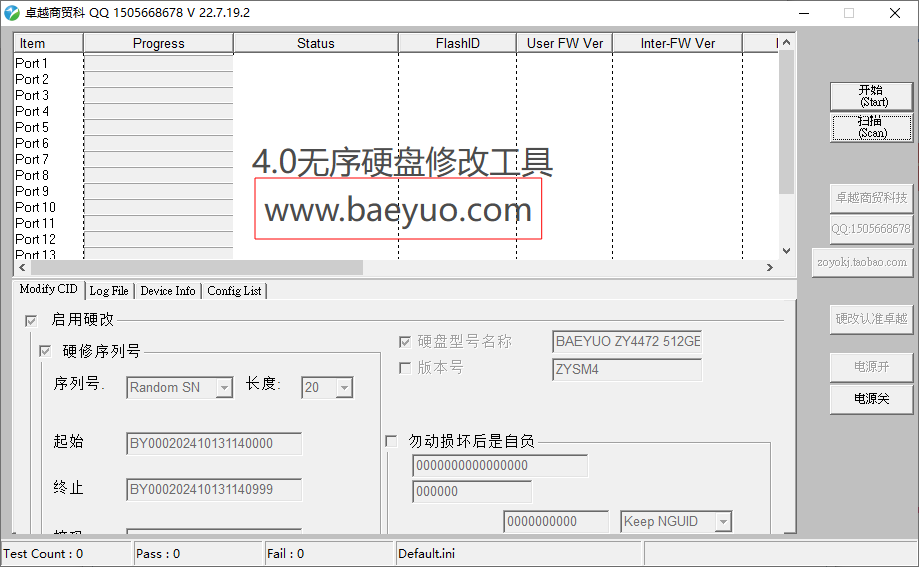919x567 pixels.
Task: Select the Port 6 row
Action: coord(32,144)
